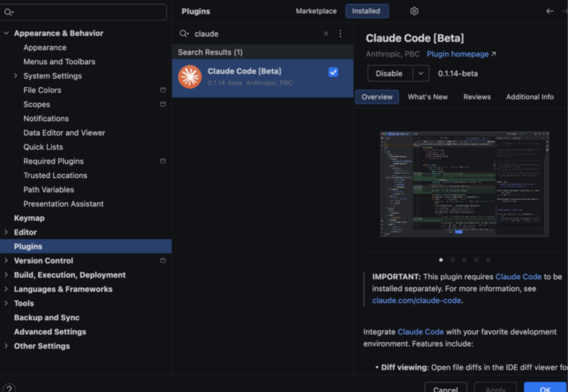Expand the Other Settings section

(6, 346)
